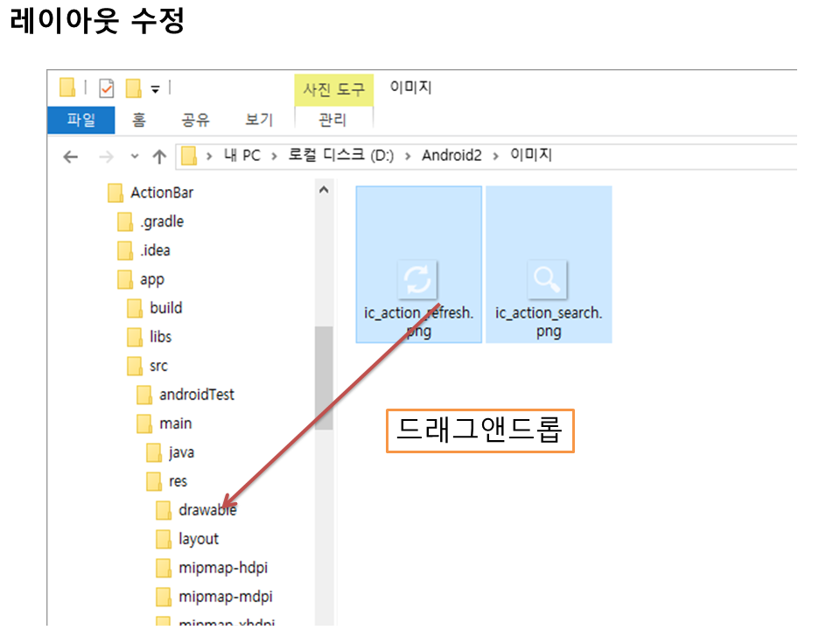The height and width of the screenshot is (630, 840).
Task: Select the layout folder in tree
Action: coord(198,539)
